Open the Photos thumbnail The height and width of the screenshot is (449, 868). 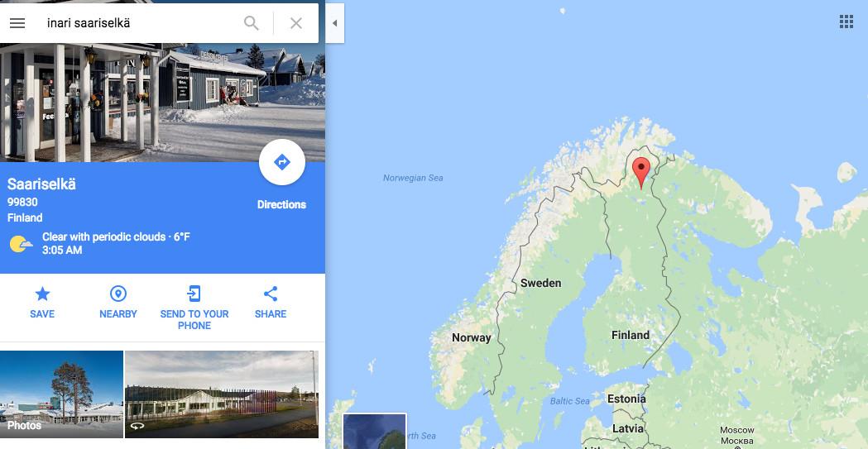pos(61,394)
